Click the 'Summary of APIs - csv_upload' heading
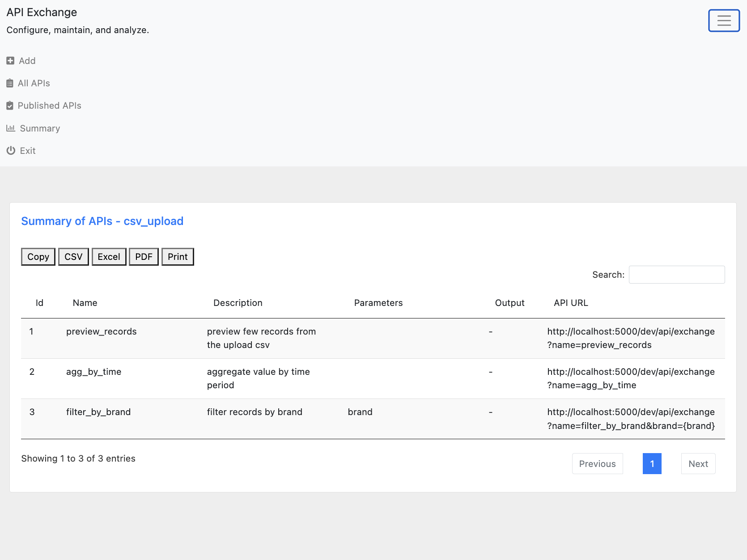Screen dimensions: 747x560 point(102,221)
